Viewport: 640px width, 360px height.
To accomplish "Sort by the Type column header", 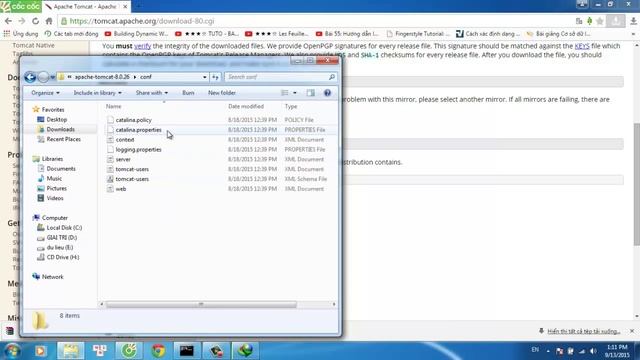I will [x=291, y=106].
